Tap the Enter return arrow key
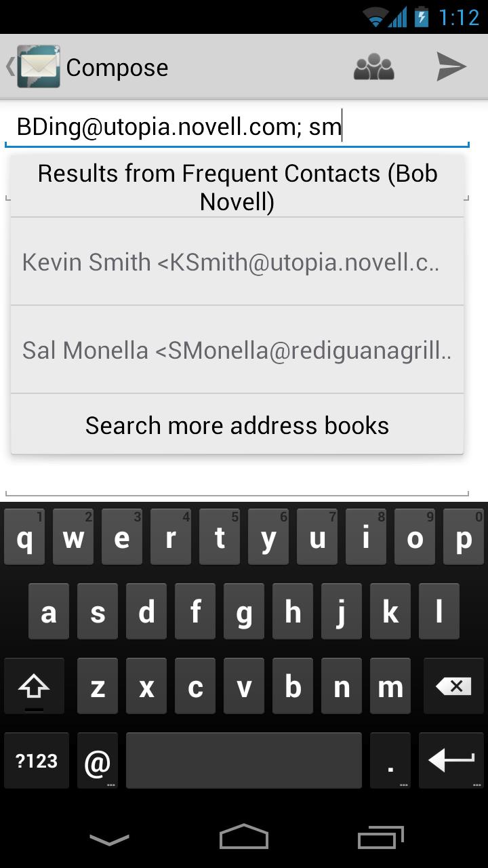The width and height of the screenshot is (488, 868). coord(451,760)
